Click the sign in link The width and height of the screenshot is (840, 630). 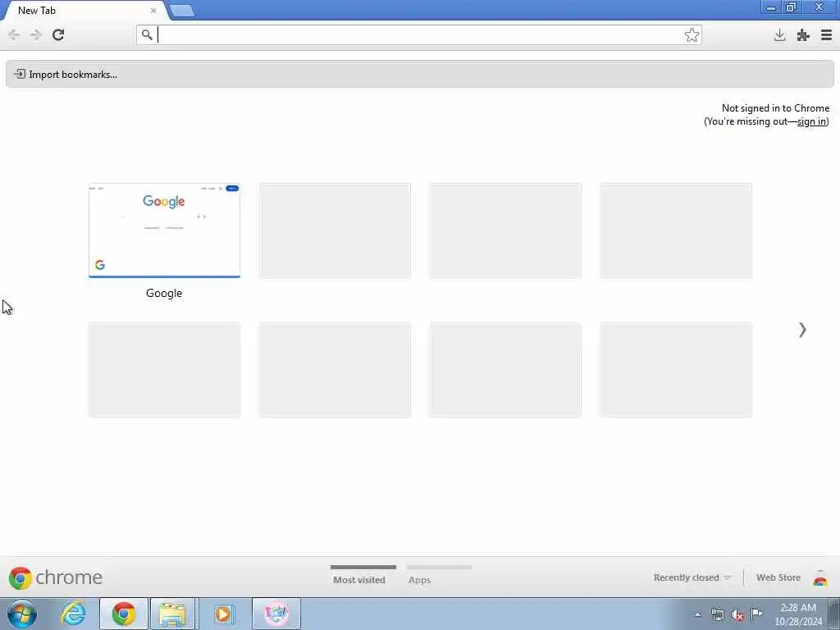click(811, 121)
